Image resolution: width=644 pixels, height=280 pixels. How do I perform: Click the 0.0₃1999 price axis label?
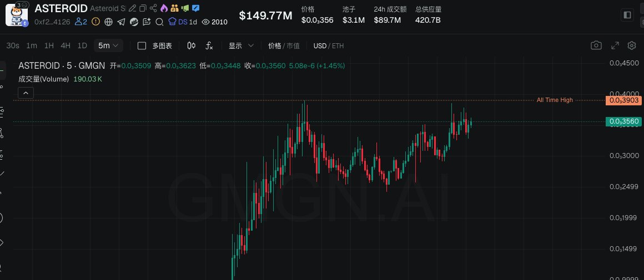pos(624,218)
